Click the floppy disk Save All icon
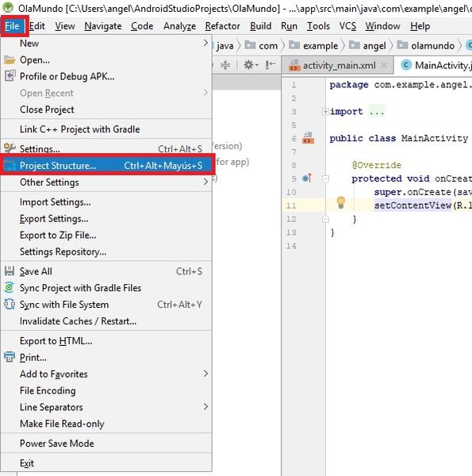 10,271
